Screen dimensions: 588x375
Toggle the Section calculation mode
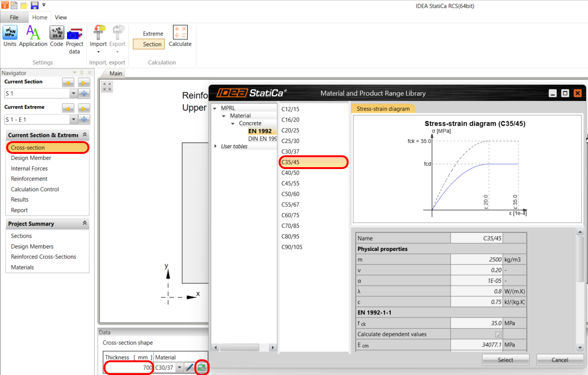coord(152,44)
